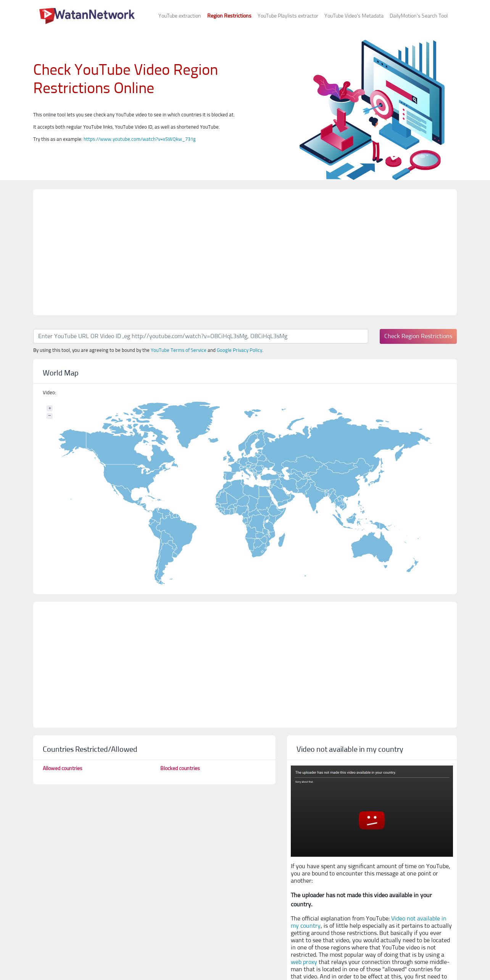The width and height of the screenshot is (490, 980).
Task: Click the hero illustration of computer monitor
Action: 372,110
